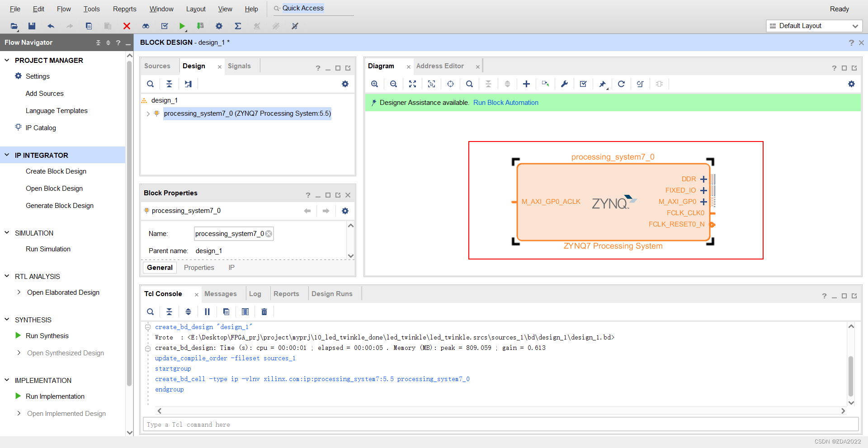868x448 pixels.
Task: Click the Sigma report icon in toolbar
Action: [238, 26]
